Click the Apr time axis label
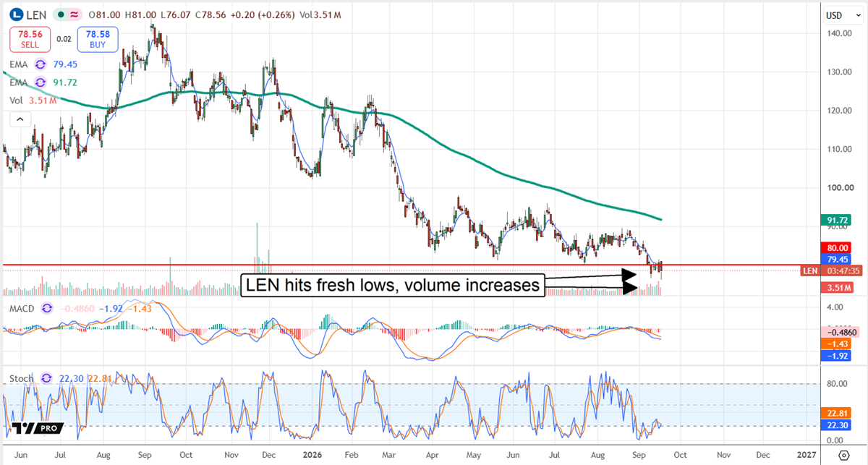 click(x=432, y=456)
